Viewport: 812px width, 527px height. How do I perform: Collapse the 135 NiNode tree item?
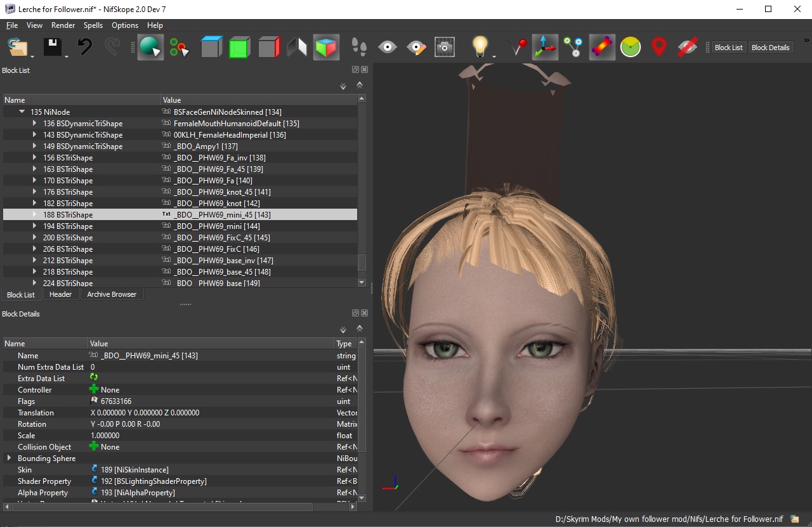point(22,112)
